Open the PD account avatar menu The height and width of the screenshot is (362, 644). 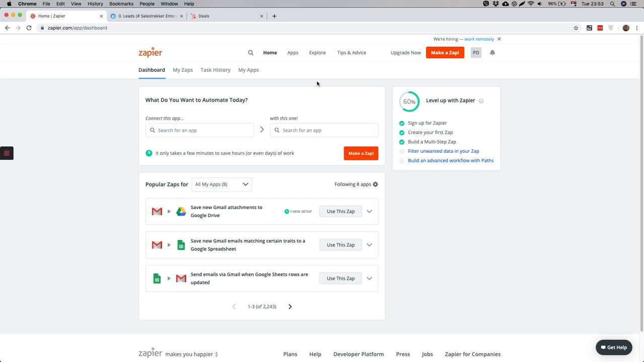point(475,52)
